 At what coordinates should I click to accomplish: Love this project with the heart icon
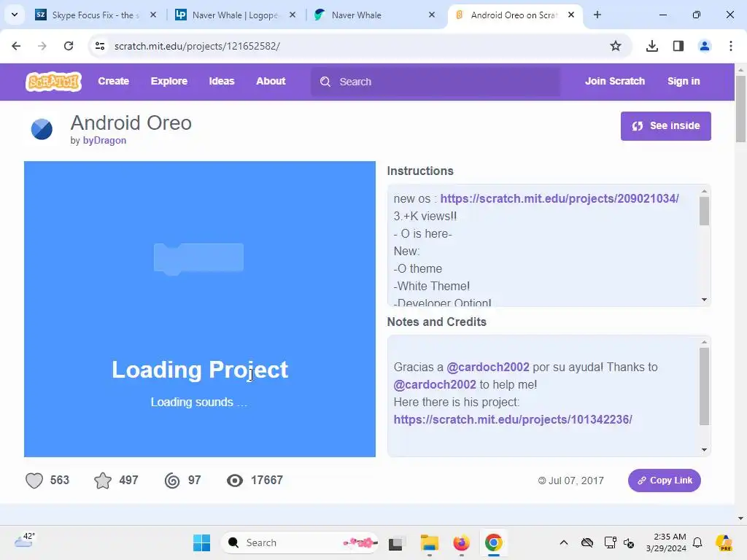point(34,481)
